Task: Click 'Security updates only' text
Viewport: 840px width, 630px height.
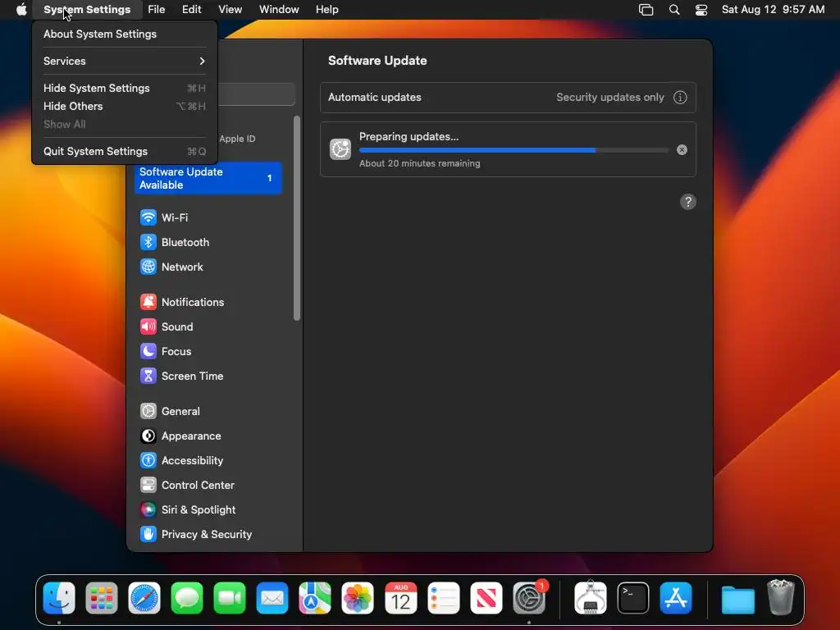Action: pos(610,98)
